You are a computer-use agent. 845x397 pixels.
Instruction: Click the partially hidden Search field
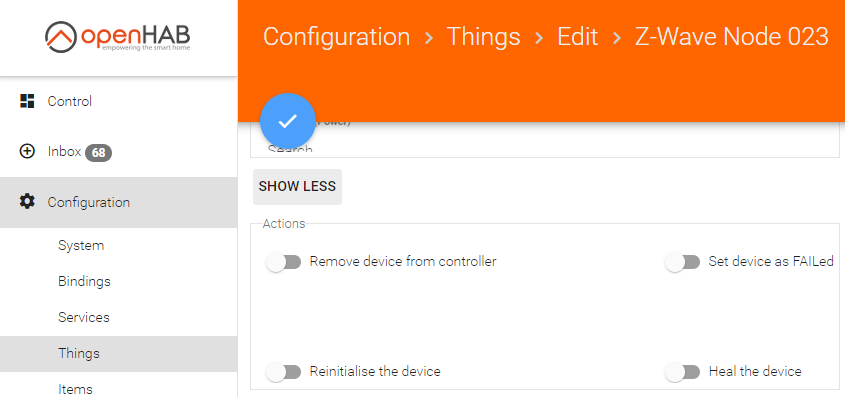point(545,149)
